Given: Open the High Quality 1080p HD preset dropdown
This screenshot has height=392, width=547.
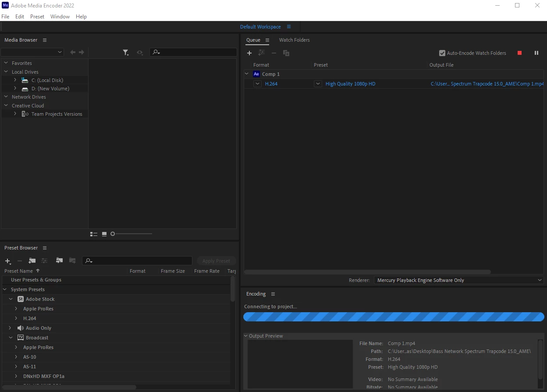Looking at the screenshot, I should tap(318, 84).
